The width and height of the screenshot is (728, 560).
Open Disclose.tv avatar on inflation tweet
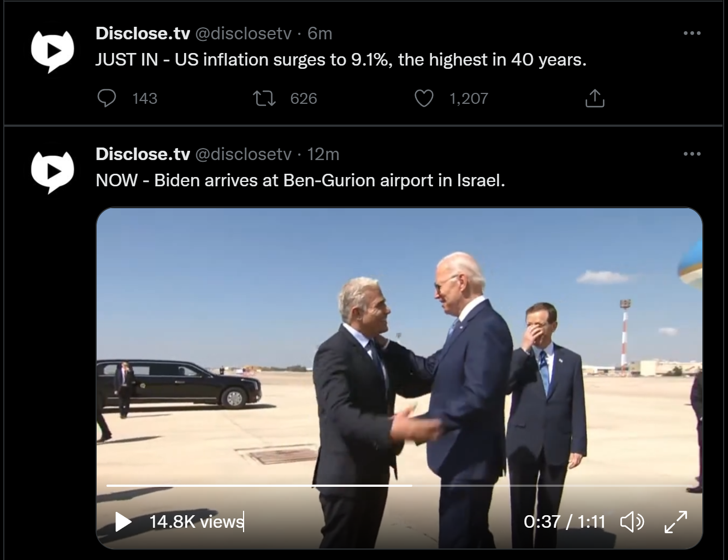(x=52, y=51)
